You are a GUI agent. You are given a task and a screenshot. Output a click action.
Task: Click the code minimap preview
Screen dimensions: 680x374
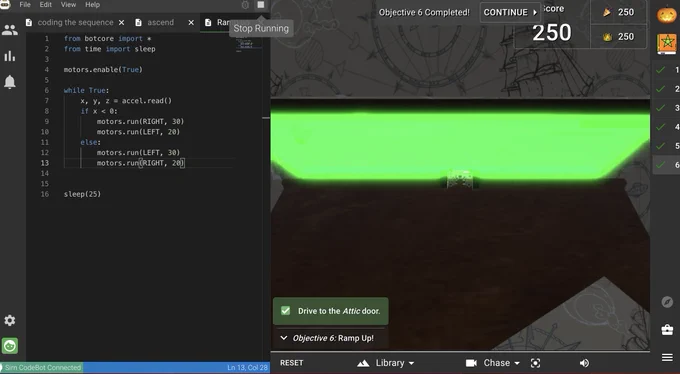248,45
